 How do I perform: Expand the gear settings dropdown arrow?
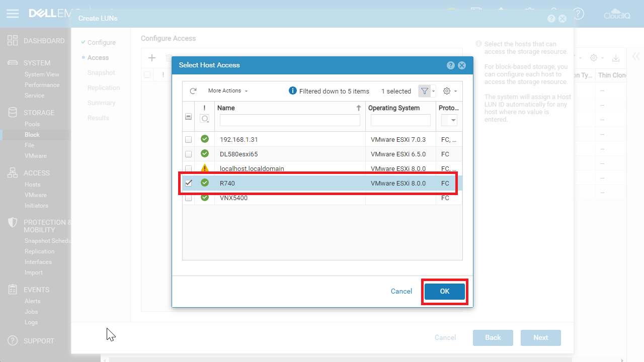(x=455, y=92)
